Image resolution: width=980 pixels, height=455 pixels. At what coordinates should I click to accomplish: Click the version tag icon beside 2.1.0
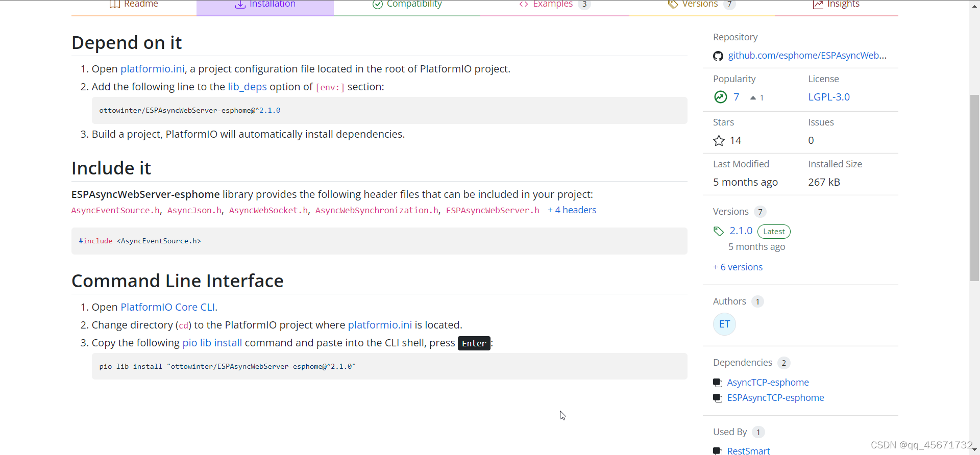click(719, 231)
